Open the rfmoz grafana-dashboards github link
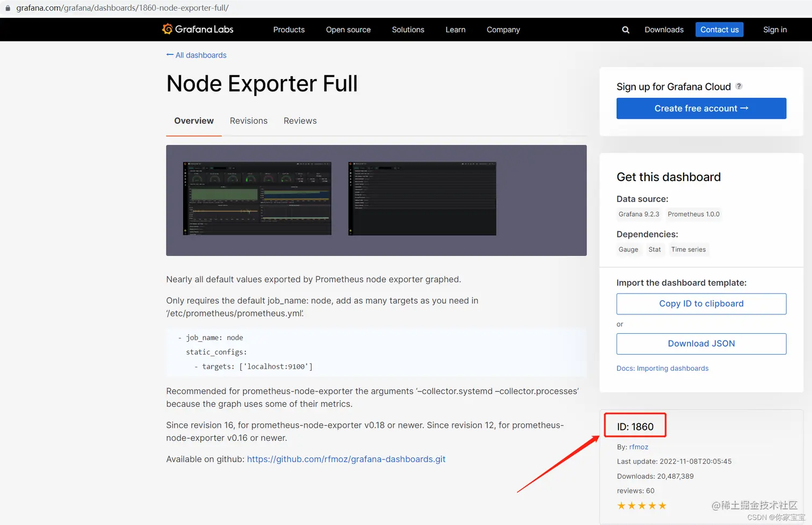This screenshot has height=525, width=812. (x=346, y=459)
